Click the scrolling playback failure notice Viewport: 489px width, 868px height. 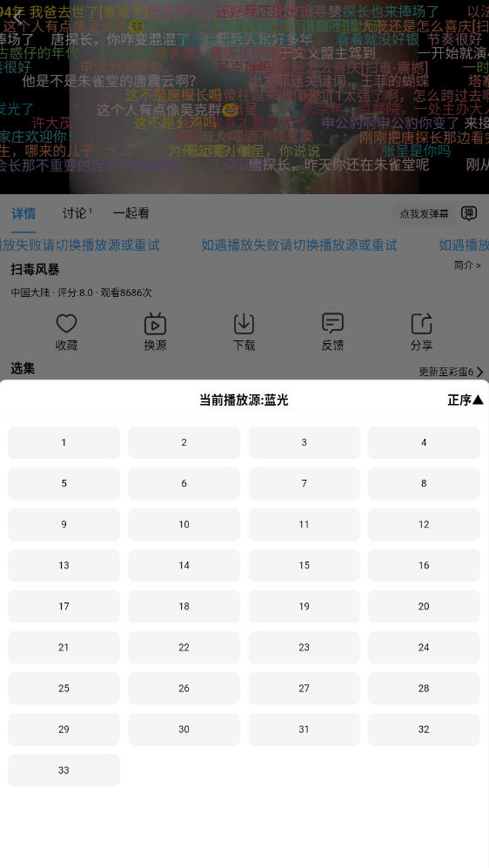[x=244, y=245]
